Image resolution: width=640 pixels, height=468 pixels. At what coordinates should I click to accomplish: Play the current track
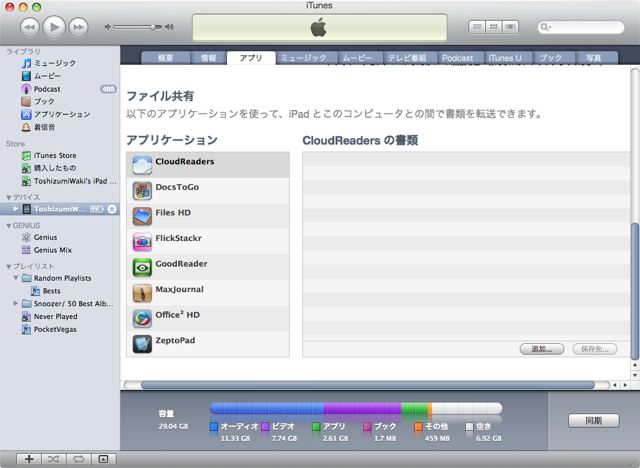(x=54, y=27)
